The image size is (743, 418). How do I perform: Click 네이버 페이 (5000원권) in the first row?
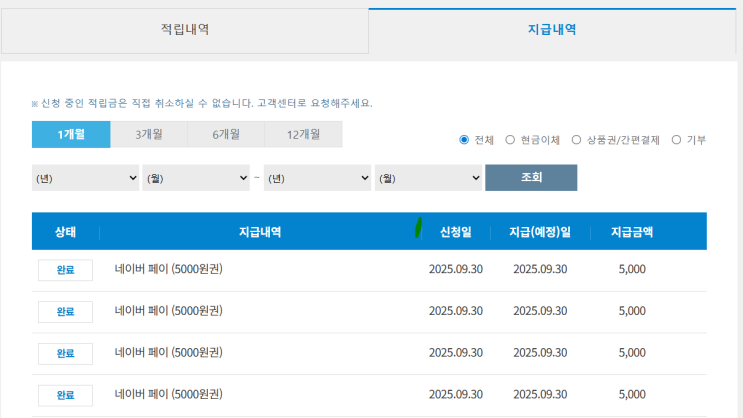pos(168,269)
